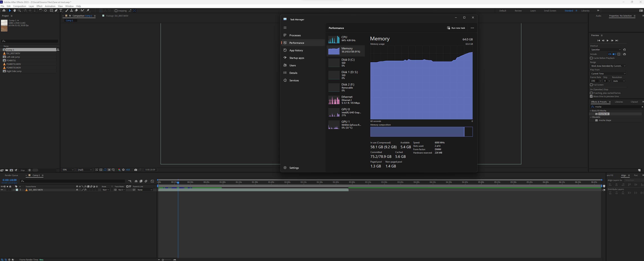Hide the DJI_0057.MOV layer eyeball
Image resolution: width=644 pixels, height=261 pixels.
(x=2, y=190)
